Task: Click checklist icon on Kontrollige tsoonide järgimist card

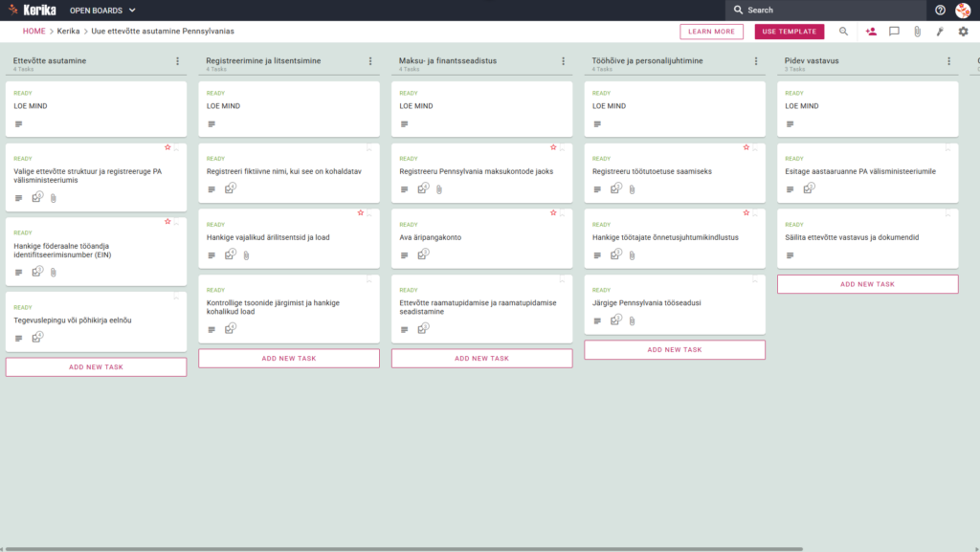Action: pyautogui.click(x=230, y=328)
